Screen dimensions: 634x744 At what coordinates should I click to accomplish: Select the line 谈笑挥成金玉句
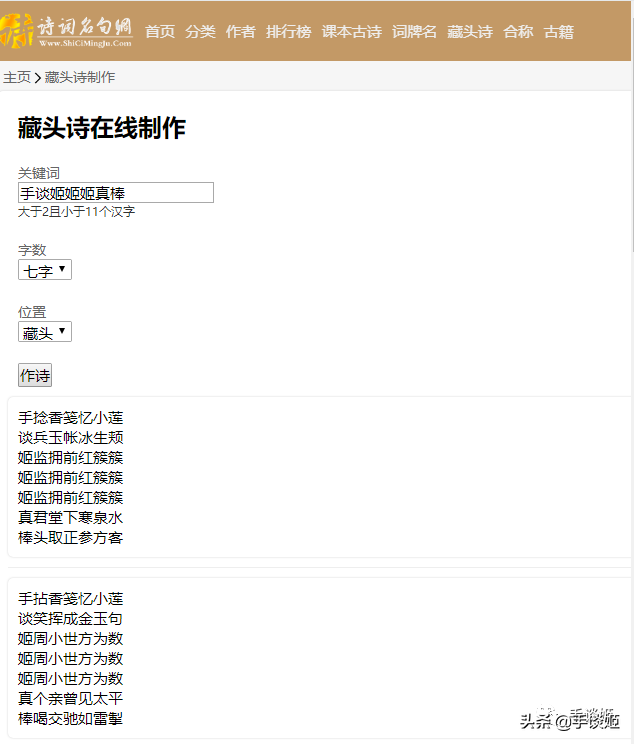[x=71, y=619]
